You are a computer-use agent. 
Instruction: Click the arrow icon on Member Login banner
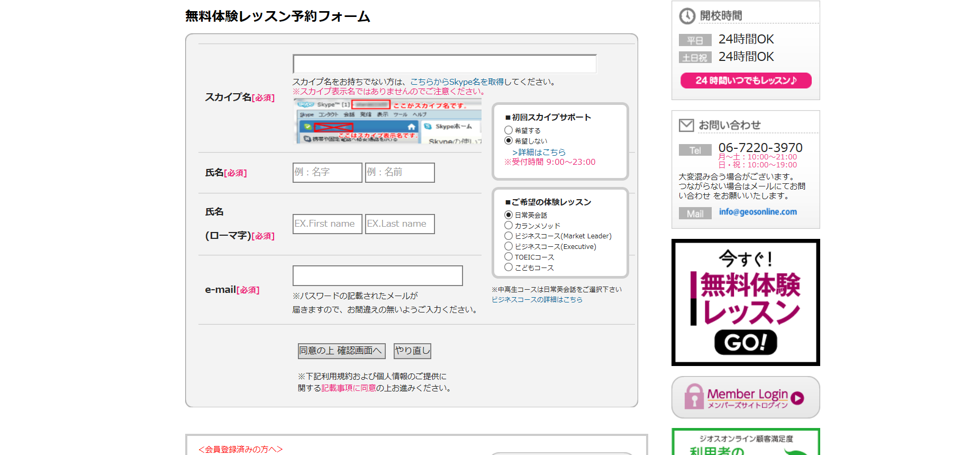point(797,398)
